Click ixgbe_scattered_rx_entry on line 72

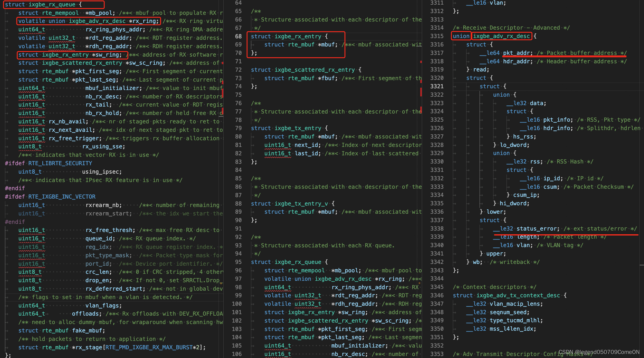tap(314, 70)
